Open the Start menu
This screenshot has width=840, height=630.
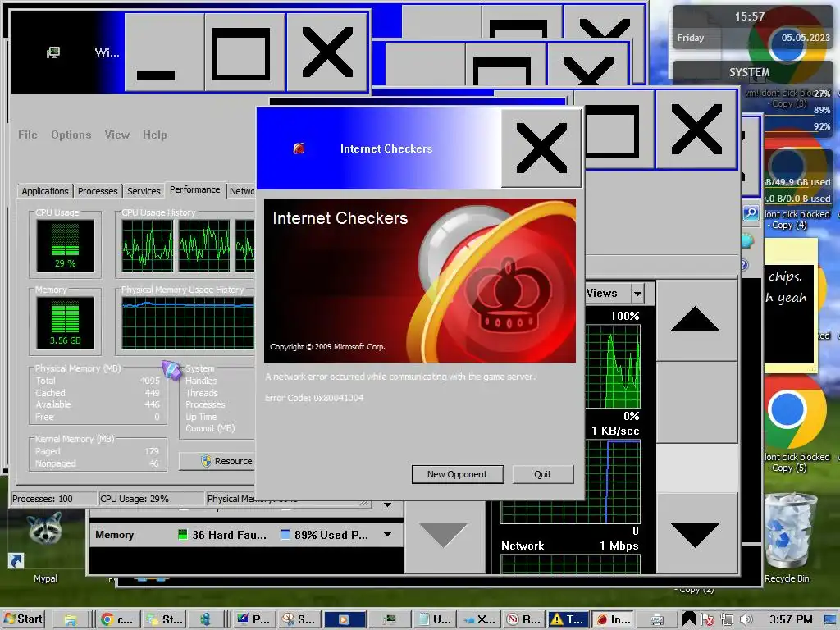(x=24, y=619)
